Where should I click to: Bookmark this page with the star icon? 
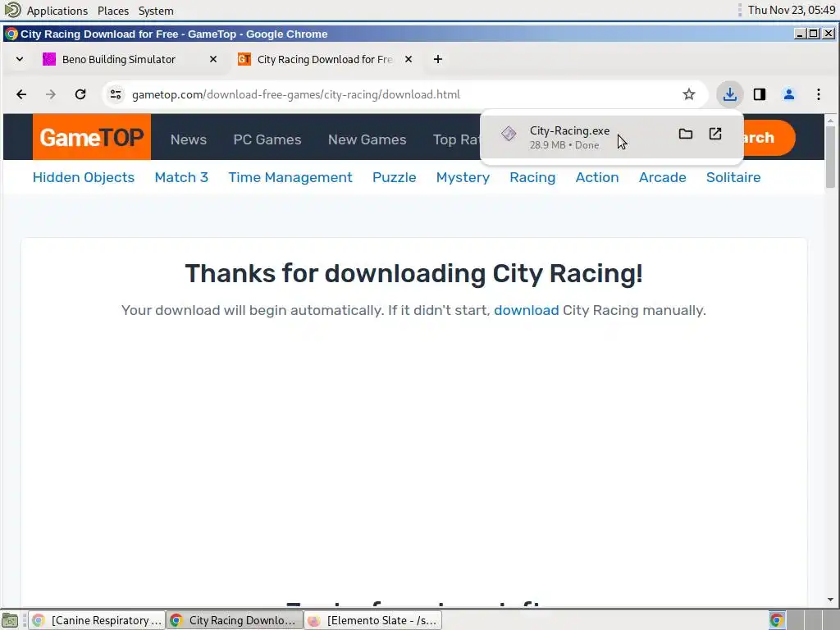[x=689, y=95]
